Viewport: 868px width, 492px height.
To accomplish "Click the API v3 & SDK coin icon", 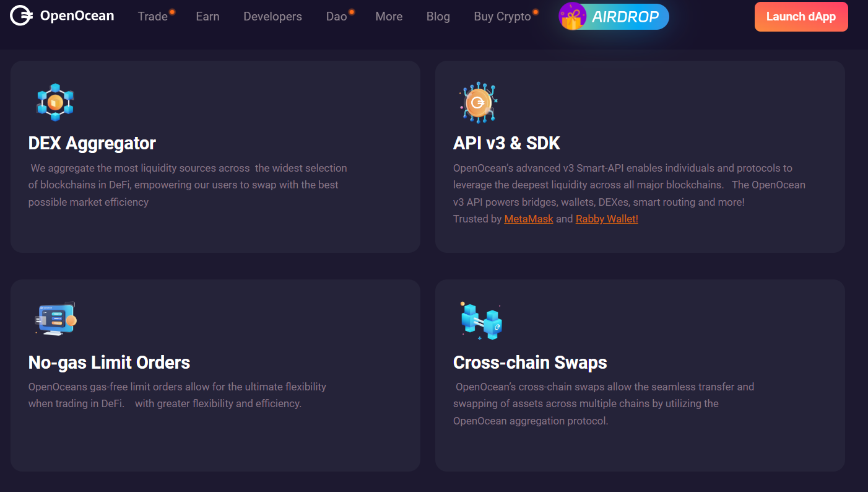I will pos(477,102).
